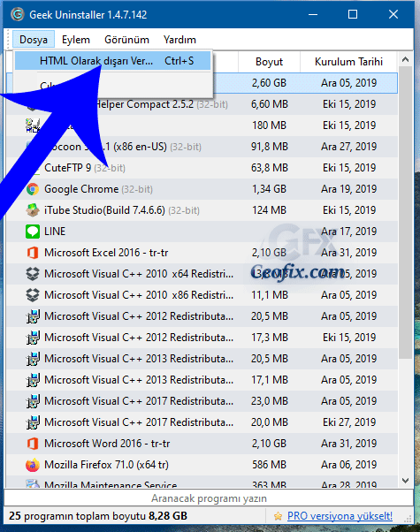Click the vertical scrollbar thumb

point(405,213)
